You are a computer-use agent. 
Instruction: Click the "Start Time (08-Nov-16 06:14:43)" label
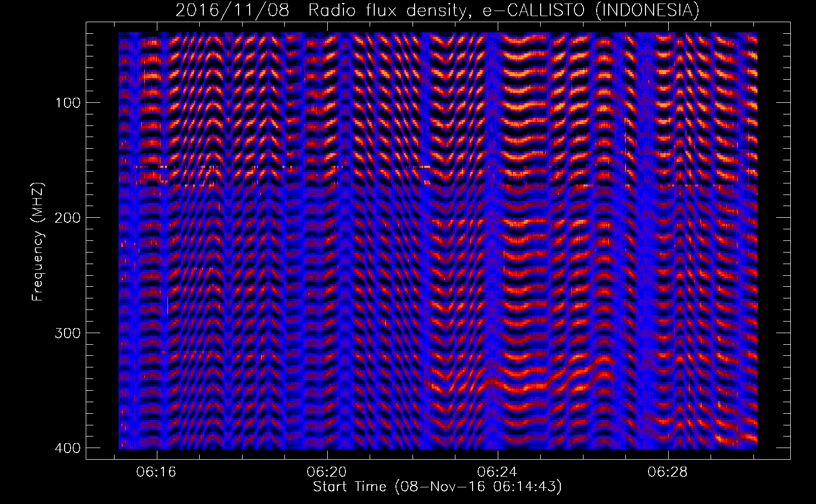tap(437, 487)
